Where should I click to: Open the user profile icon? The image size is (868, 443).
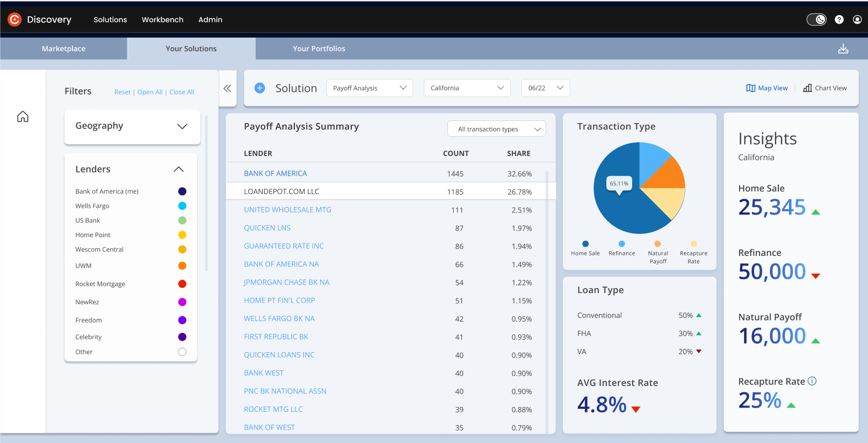point(857,19)
